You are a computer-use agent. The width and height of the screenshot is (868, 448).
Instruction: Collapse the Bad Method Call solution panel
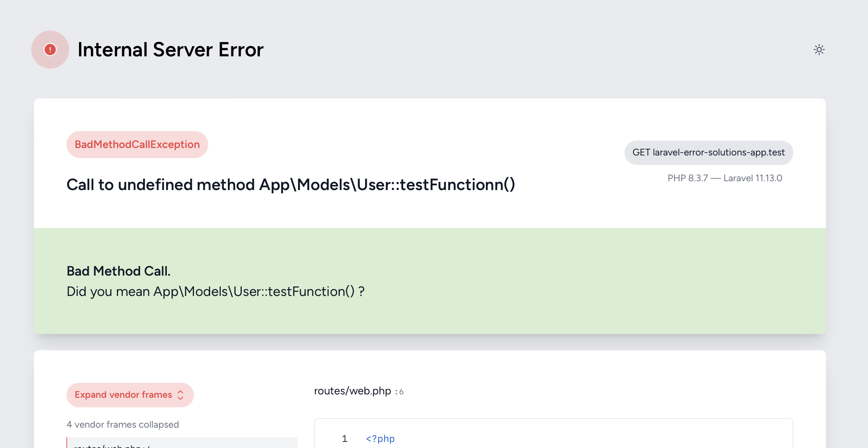click(x=118, y=271)
